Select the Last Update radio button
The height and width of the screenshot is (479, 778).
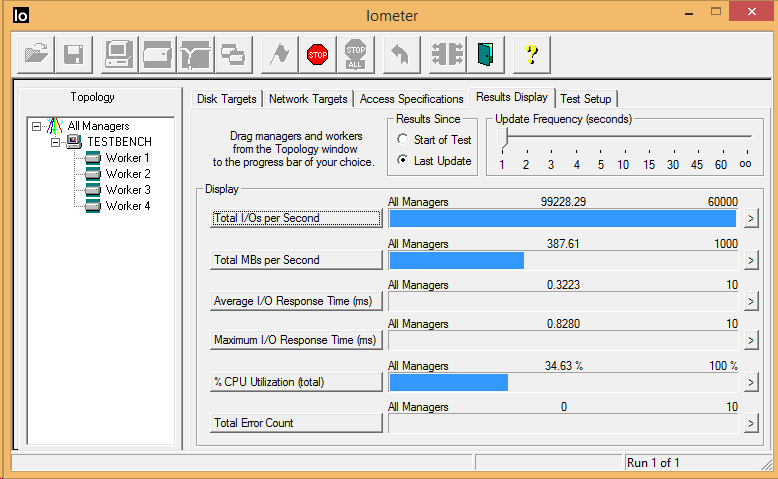tap(403, 161)
